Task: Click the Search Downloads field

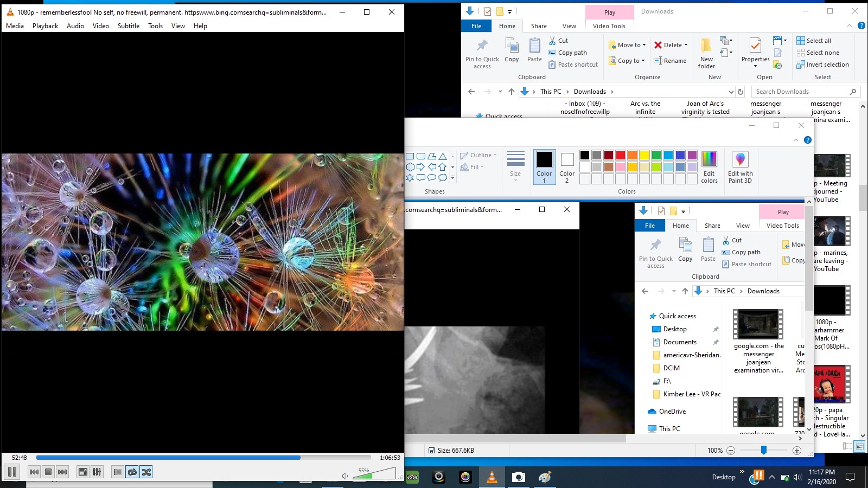Action: [x=805, y=92]
